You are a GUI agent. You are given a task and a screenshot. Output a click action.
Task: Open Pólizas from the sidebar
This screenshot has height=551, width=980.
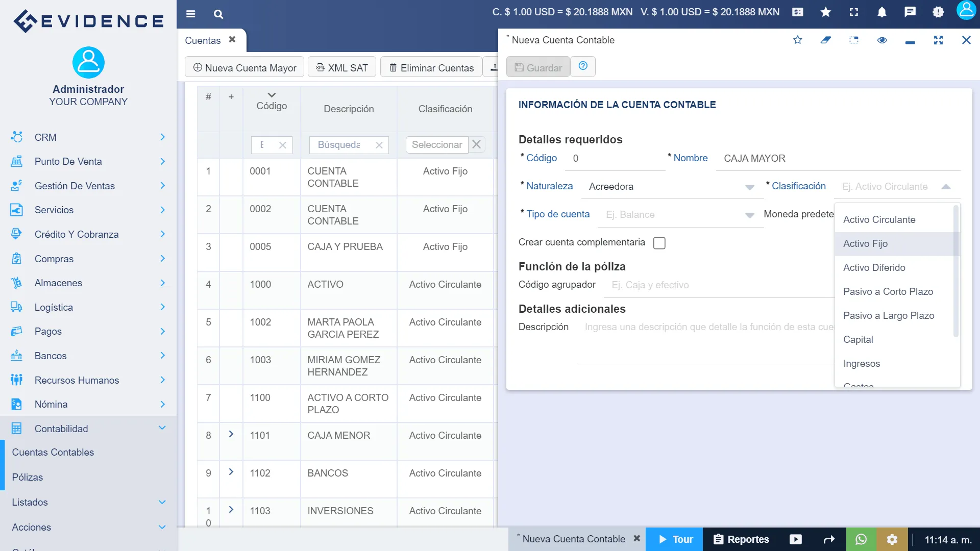click(28, 477)
